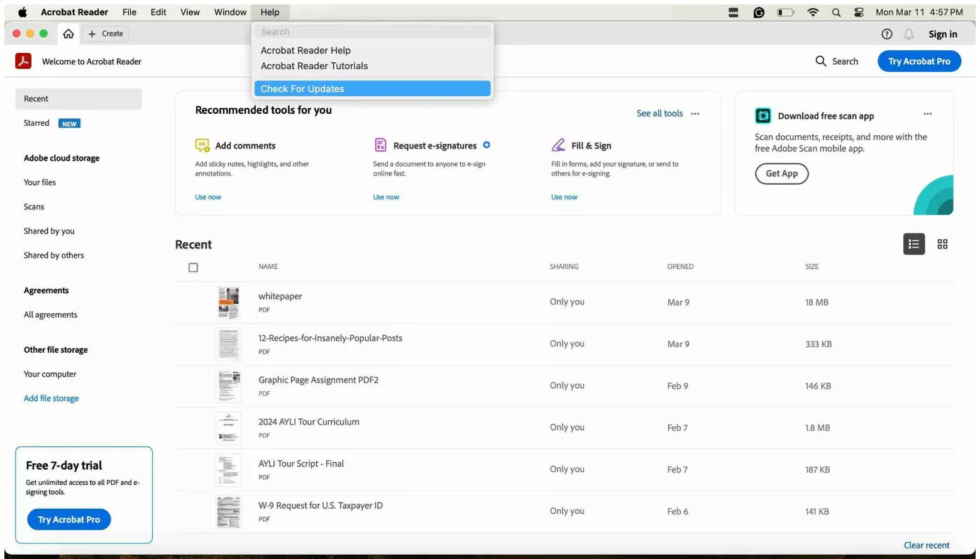The image size is (980, 559).
Task: Click the Grammarly menu bar icon
Action: point(759,13)
